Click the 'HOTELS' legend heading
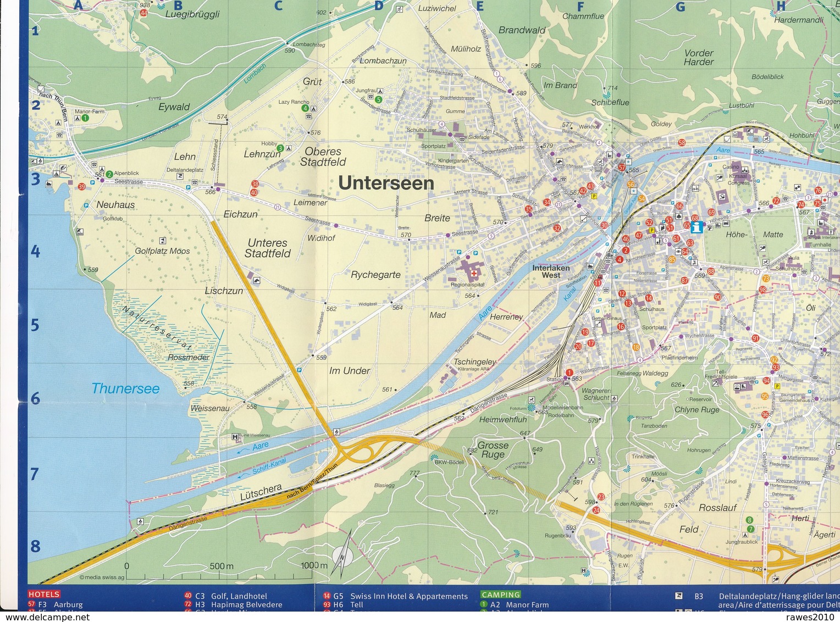The height and width of the screenshot is (622, 840). point(44,594)
